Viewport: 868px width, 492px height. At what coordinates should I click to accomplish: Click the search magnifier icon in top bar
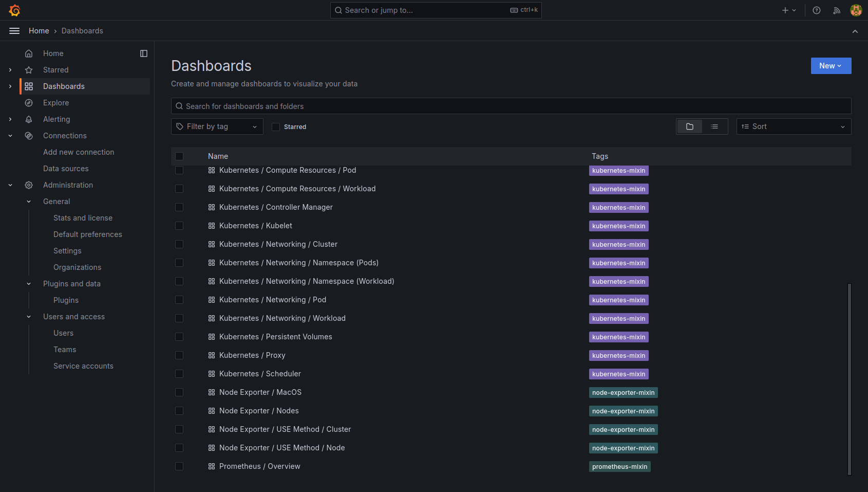pyautogui.click(x=338, y=10)
